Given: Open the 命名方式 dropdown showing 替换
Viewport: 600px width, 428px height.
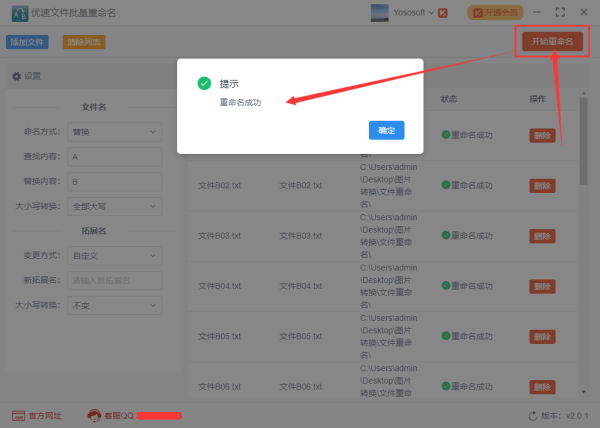Looking at the screenshot, I should tap(115, 132).
